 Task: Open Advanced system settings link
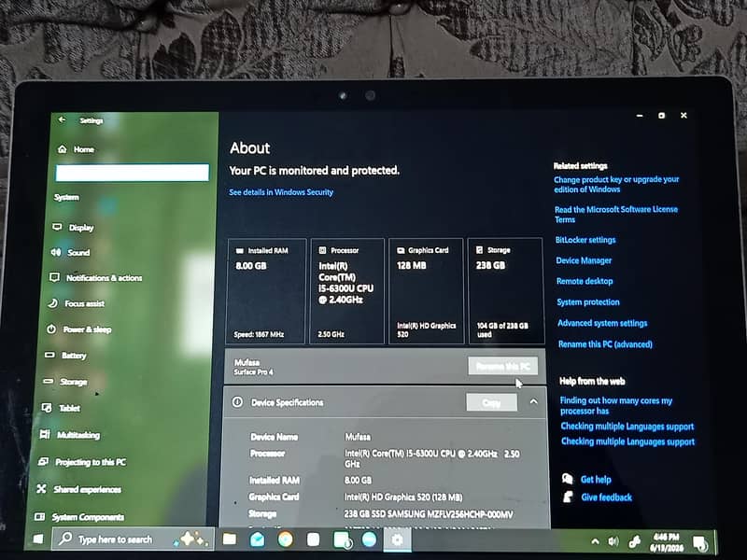[602, 323]
